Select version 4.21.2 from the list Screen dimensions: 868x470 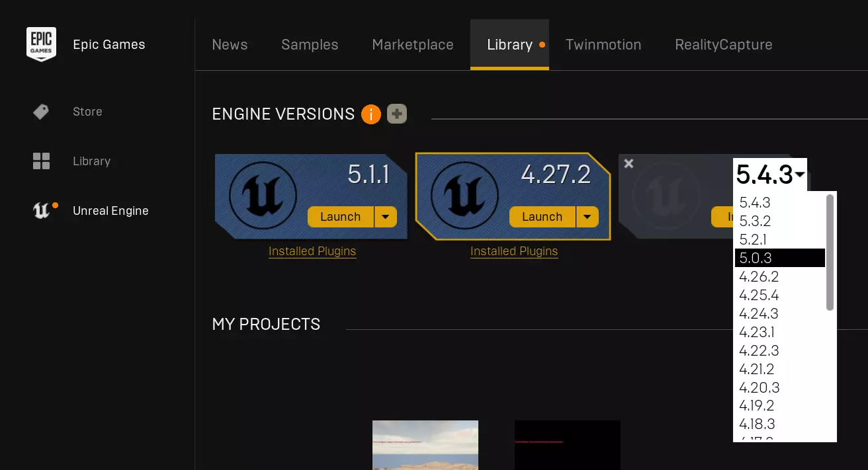coord(780,369)
